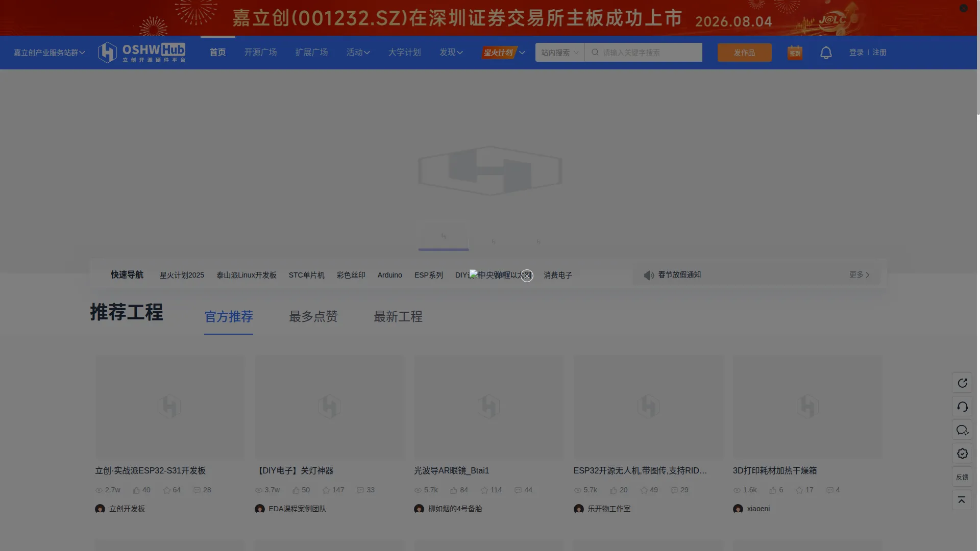Click the refresh icon in right sidebar

[962, 383]
